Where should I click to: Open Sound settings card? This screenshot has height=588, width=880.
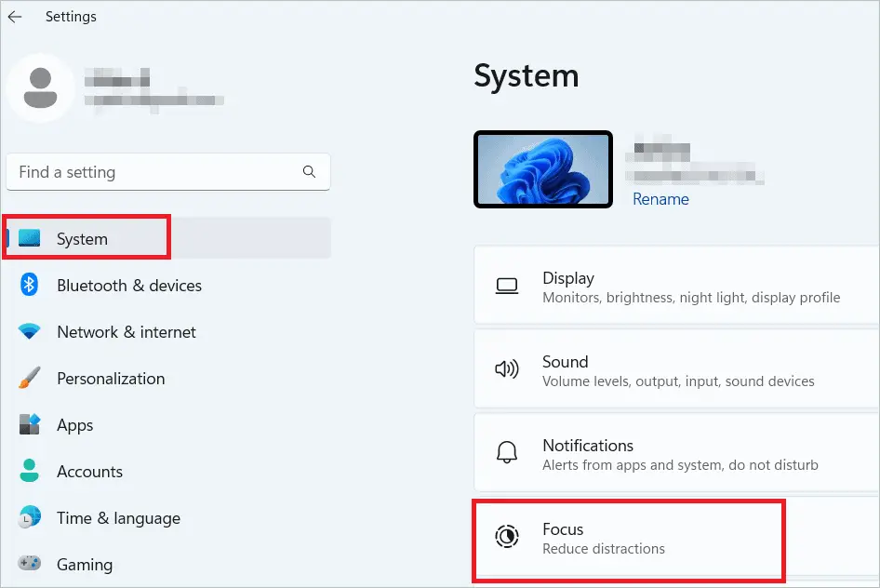677,368
